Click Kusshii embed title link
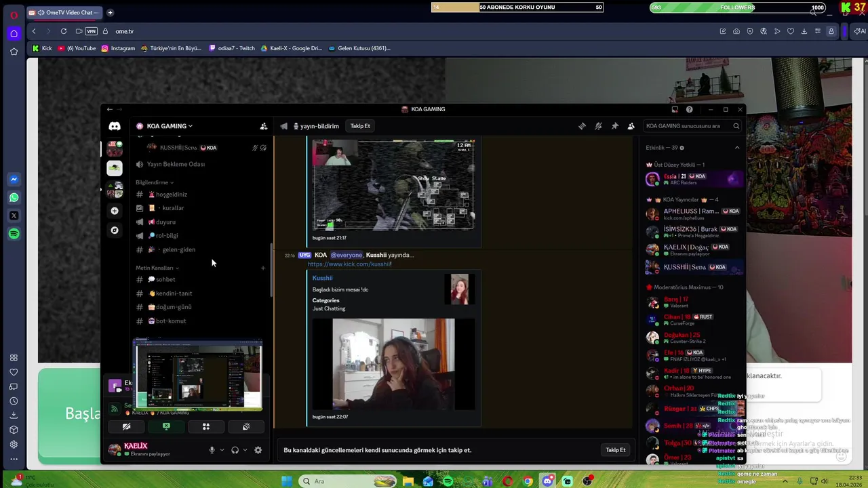This screenshot has height=488, width=868. pos(322,278)
